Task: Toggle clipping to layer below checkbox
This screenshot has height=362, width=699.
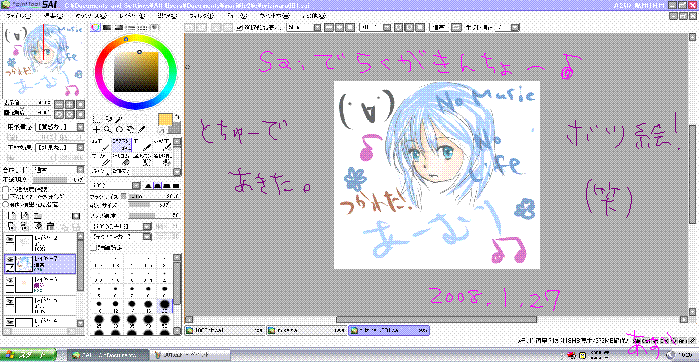Action: click(5, 197)
